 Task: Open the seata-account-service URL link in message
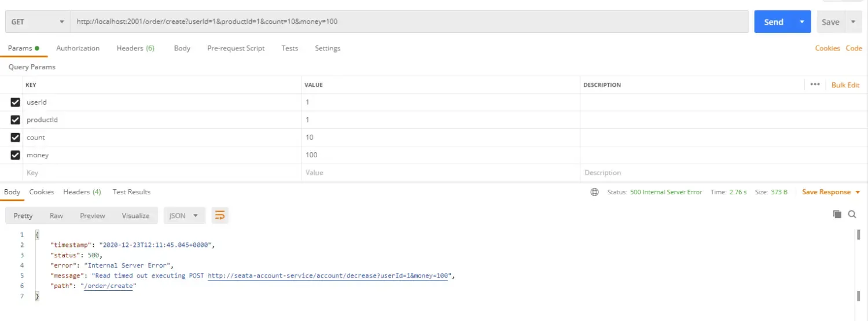tap(328, 276)
